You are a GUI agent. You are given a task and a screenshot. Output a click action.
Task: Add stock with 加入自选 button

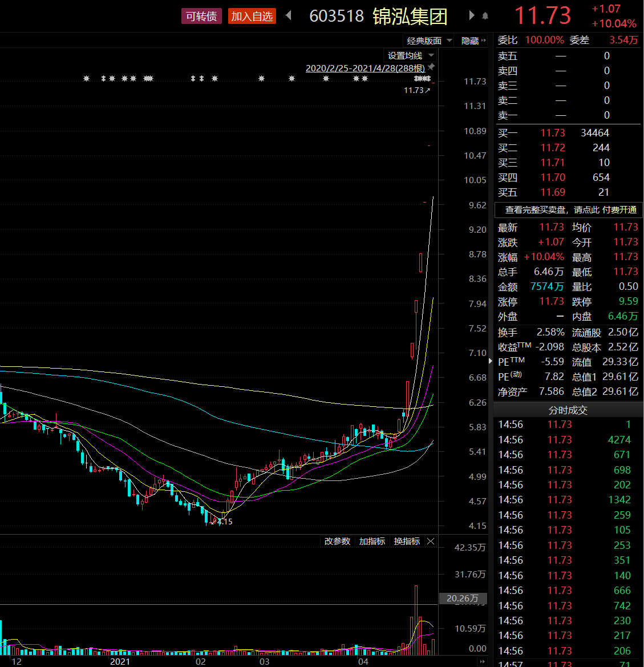252,17
